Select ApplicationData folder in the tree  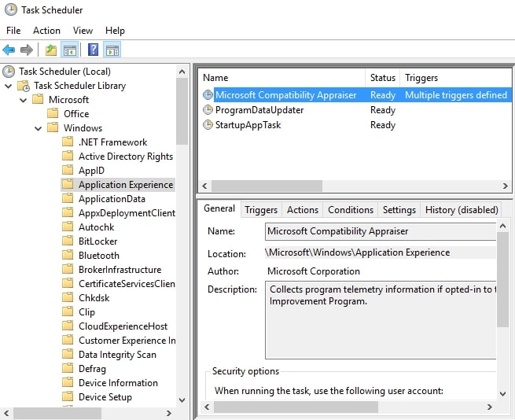click(112, 199)
